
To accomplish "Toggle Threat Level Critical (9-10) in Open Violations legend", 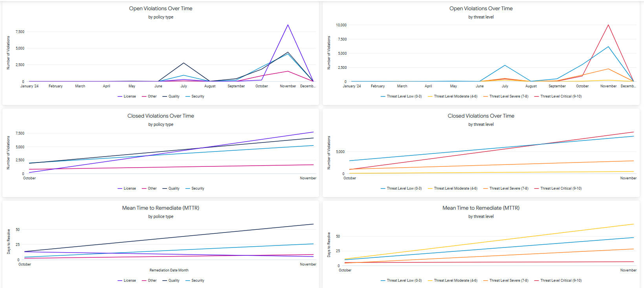I will coord(558,96).
